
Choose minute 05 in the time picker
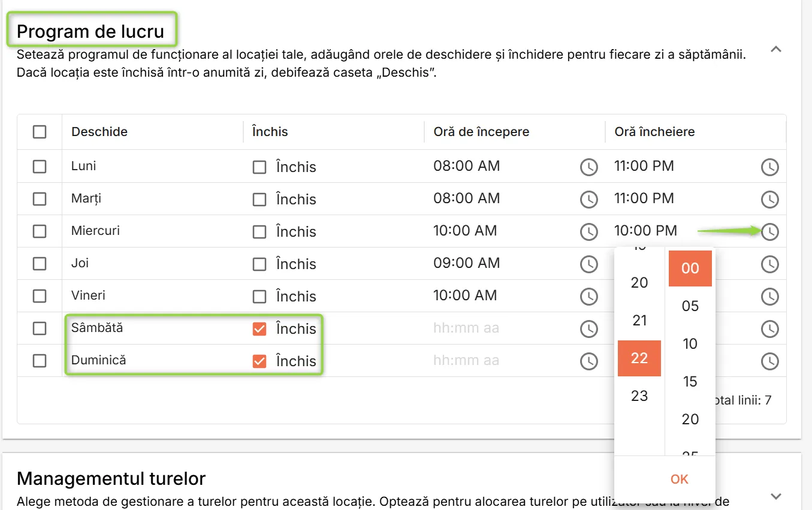(x=690, y=306)
